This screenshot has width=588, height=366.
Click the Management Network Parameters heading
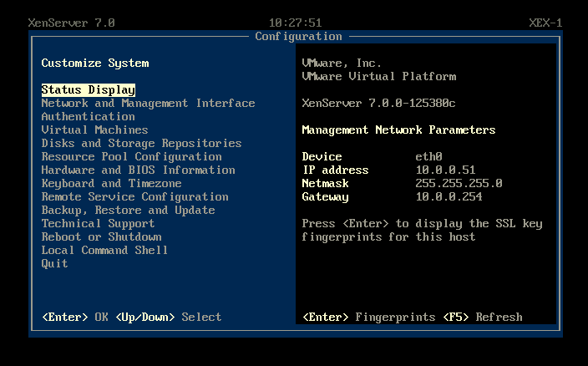tap(398, 130)
